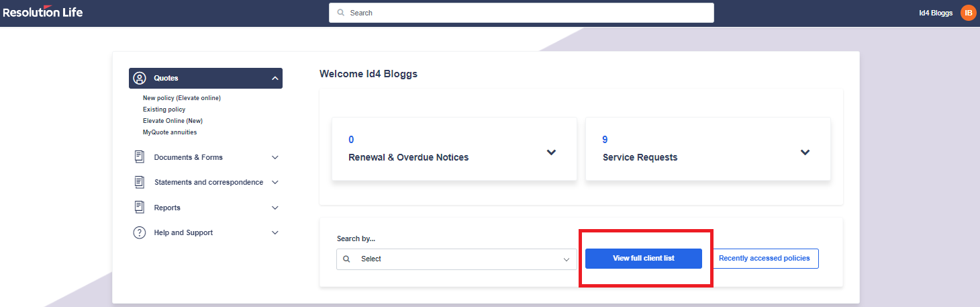Click the Documents & Forms document icon
980x307 pixels.
(140, 157)
